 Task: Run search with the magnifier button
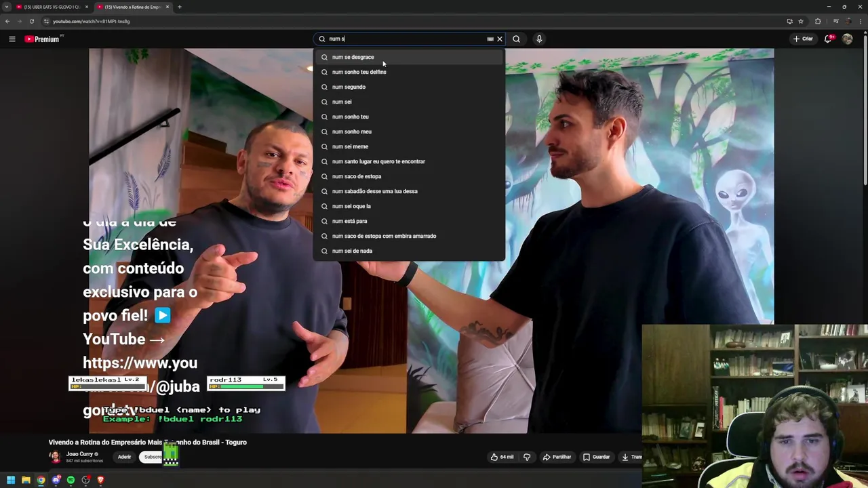point(516,39)
